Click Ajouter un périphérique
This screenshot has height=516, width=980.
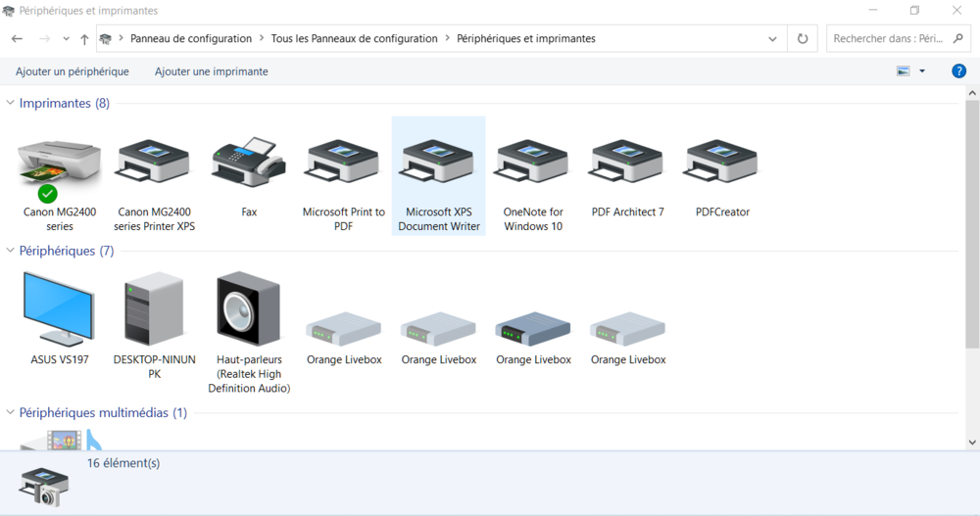pyautogui.click(x=73, y=71)
